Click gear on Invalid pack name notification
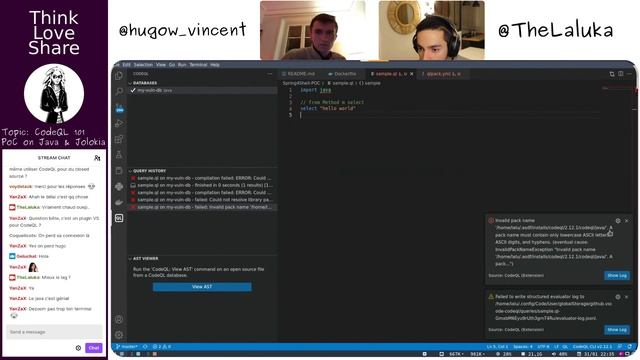The image size is (640, 360). [x=618, y=221]
